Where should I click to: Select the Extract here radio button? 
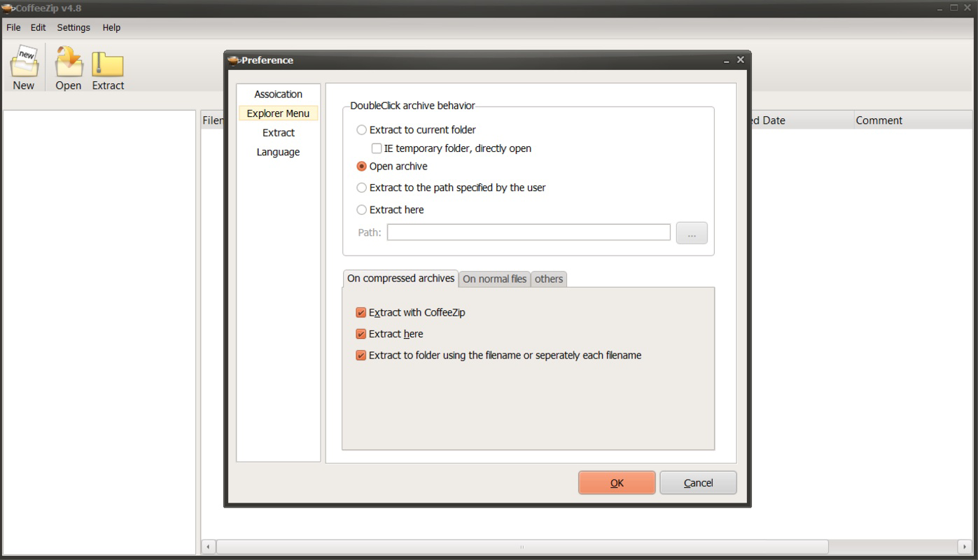[361, 209]
